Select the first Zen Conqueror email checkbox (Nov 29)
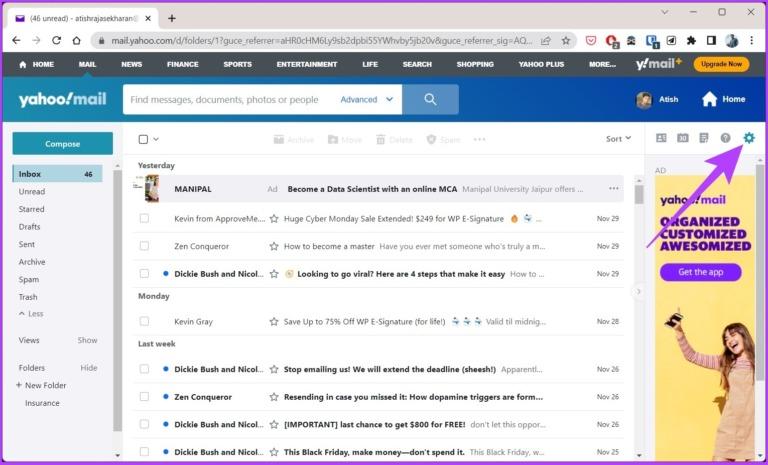This screenshot has height=465, width=768. point(144,245)
